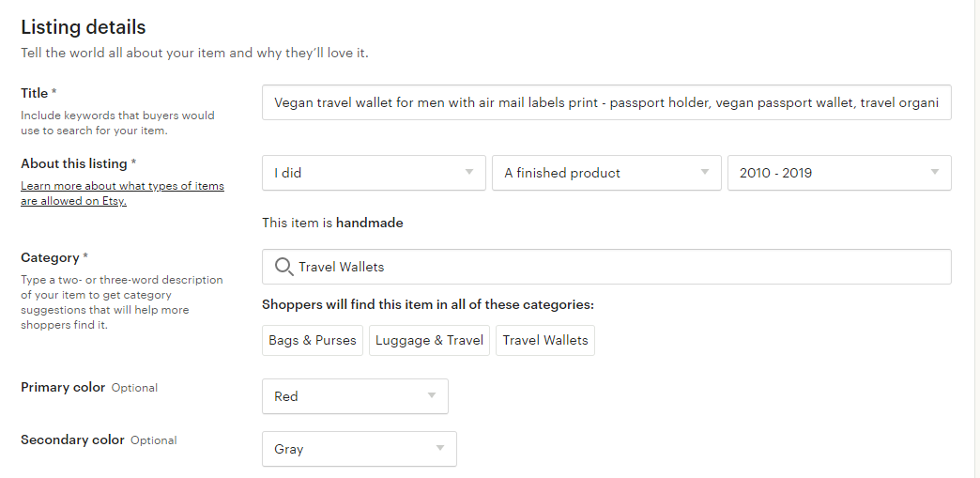Click the "Primary color" label
This screenshot has width=980, height=478.
tap(63, 387)
